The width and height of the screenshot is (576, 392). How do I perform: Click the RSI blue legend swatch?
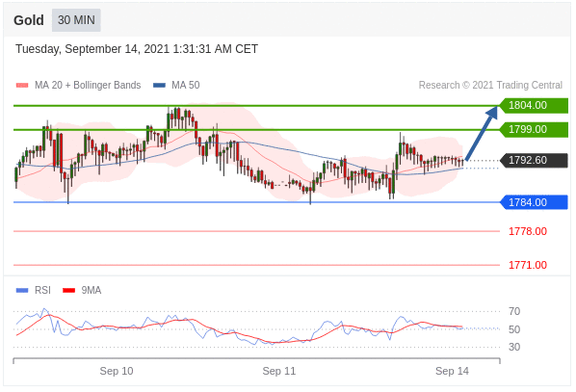pyautogui.click(x=22, y=290)
